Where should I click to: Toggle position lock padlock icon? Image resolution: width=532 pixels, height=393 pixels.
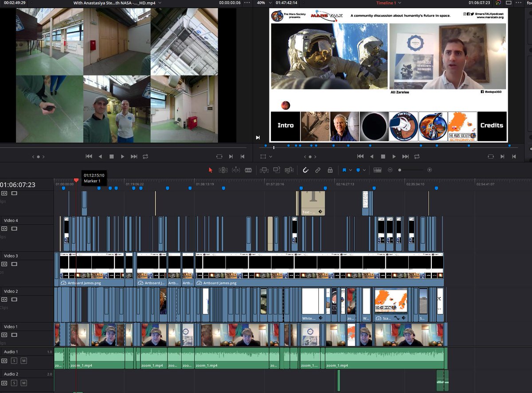330,170
